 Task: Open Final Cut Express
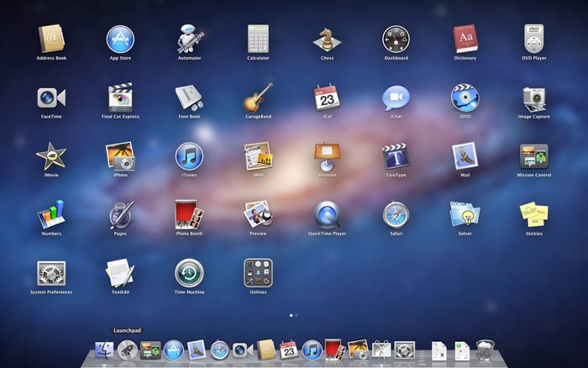coord(120,97)
